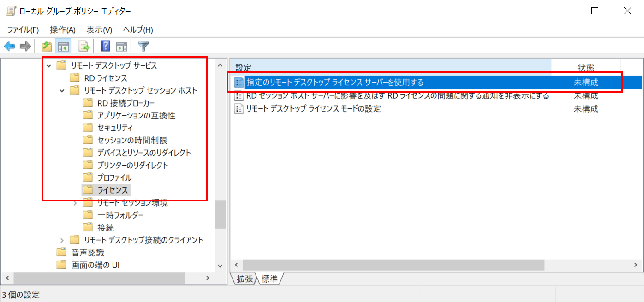Collapse the リモート デスクトップ サービス node

point(48,65)
